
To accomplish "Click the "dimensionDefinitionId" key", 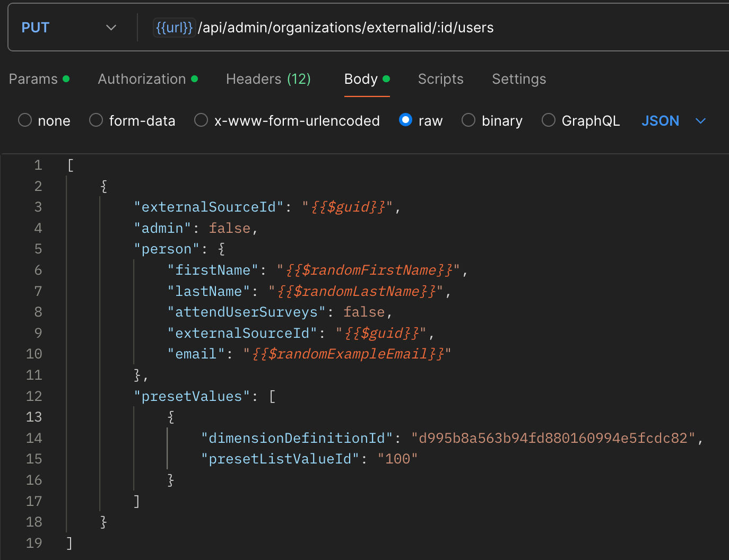I will [x=297, y=438].
